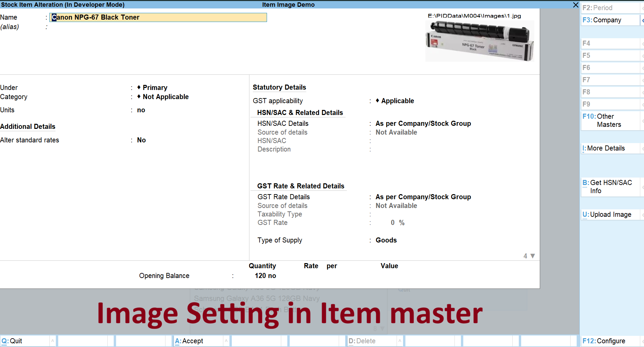Click the Statutory Details heading

[x=280, y=87]
